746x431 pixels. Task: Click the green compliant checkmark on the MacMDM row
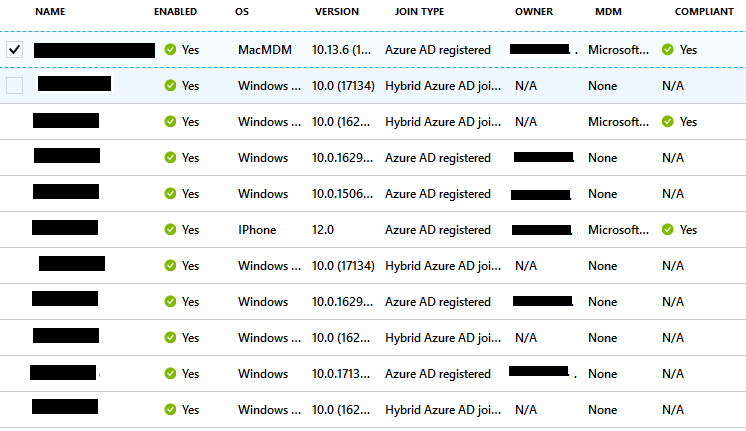[667, 49]
